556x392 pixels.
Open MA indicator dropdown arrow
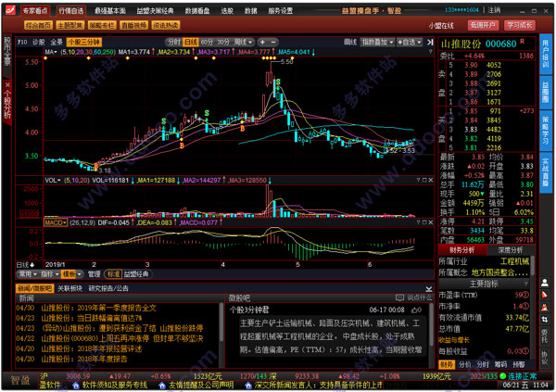(56, 52)
